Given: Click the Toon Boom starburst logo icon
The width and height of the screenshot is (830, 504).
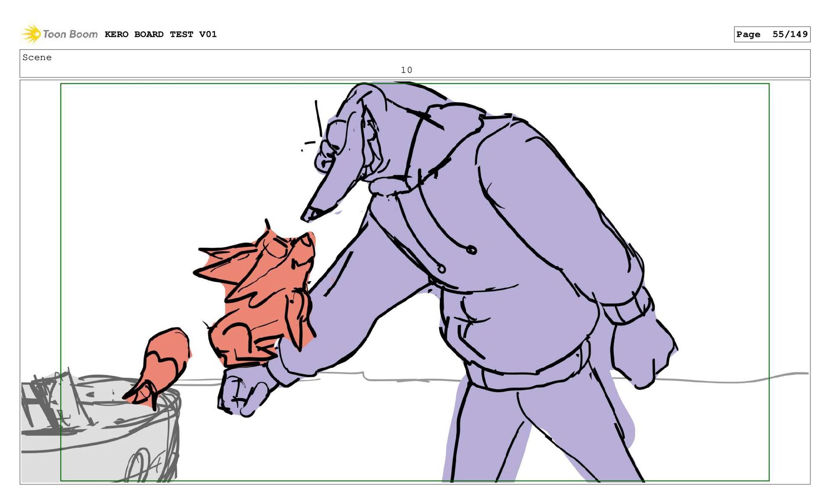Looking at the screenshot, I should tap(31, 34).
